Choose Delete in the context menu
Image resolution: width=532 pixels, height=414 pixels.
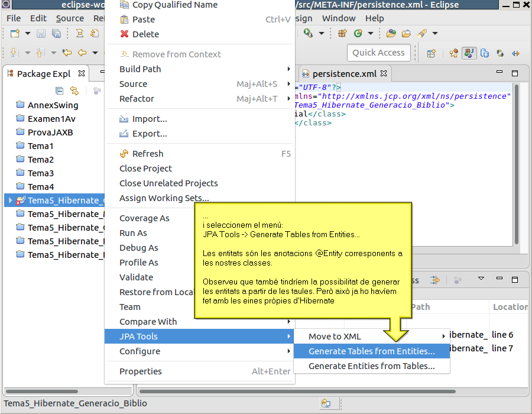[x=200, y=34]
